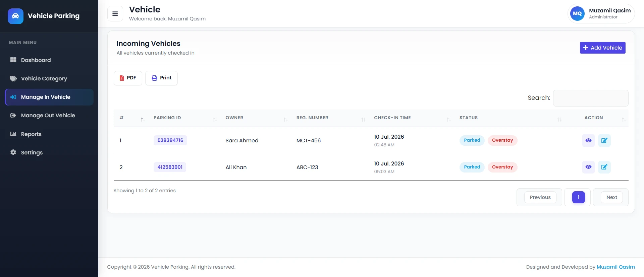Viewport: 644px width, 277px height.
Task: Sort by Parking ID column arrows
Action: point(215,119)
